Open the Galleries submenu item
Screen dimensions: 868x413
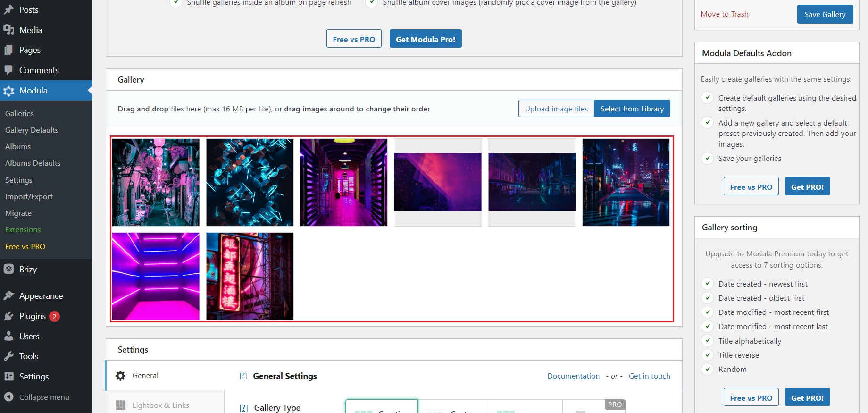coord(19,113)
